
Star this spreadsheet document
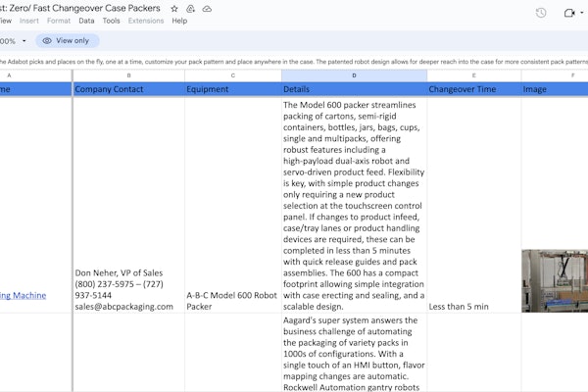[171, 8]
